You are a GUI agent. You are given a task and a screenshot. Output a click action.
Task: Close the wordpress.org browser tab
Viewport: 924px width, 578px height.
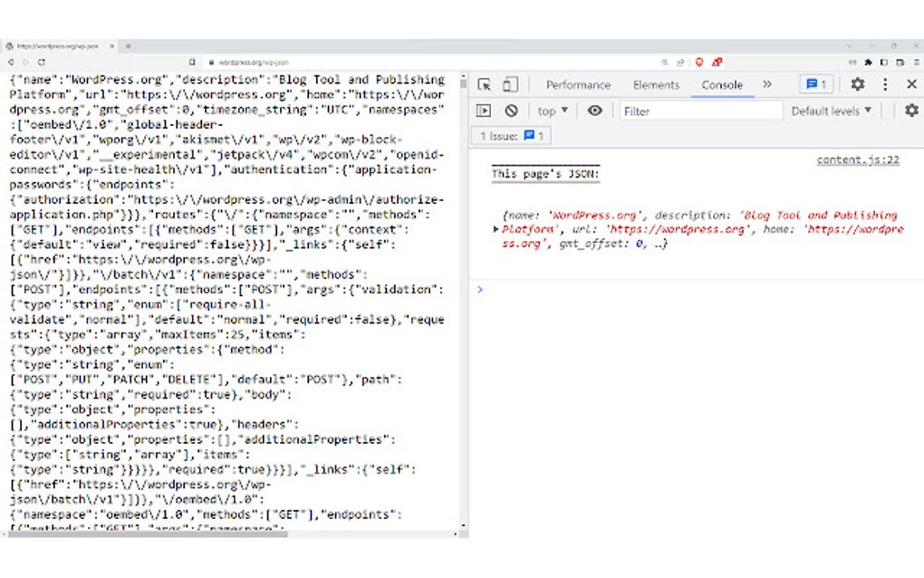[112, 46]
